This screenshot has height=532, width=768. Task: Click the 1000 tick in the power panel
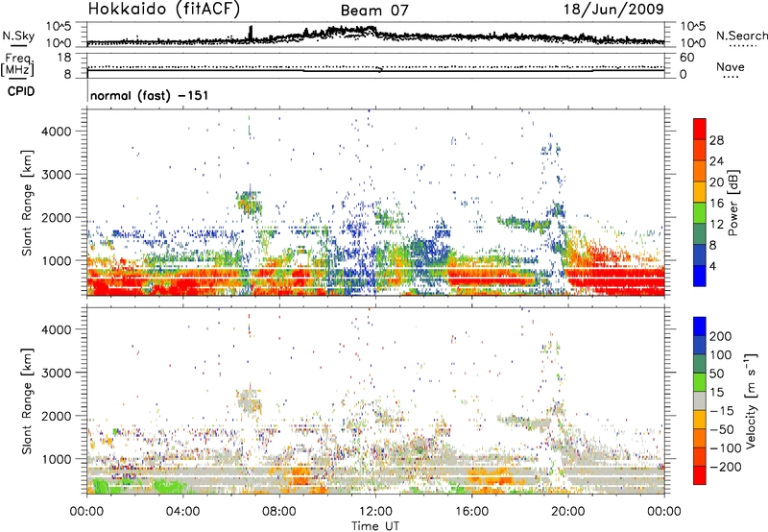pos(57,260)
